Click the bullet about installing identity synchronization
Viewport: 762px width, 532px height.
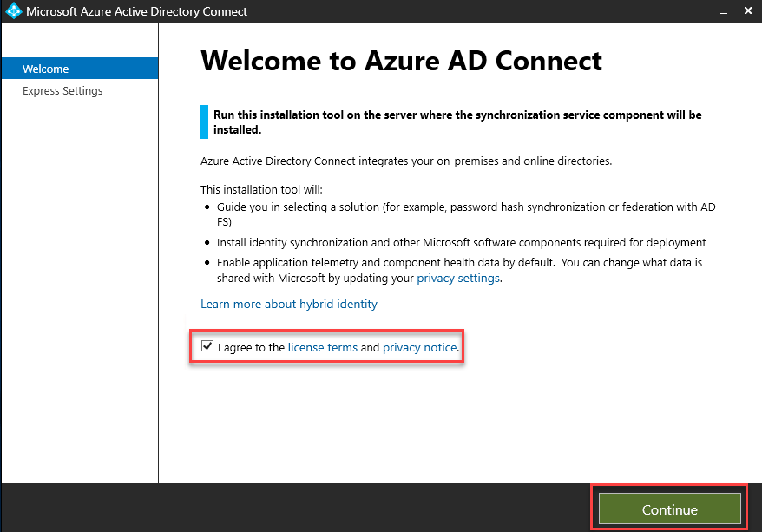461,242
